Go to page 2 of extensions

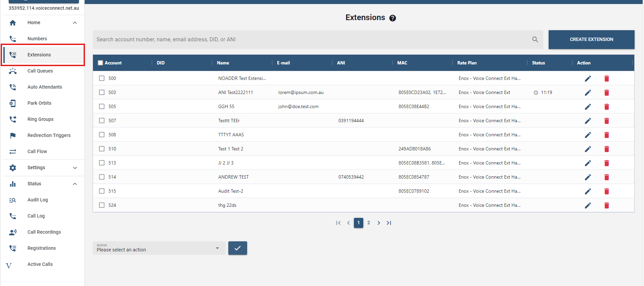(x=369, y=223)
